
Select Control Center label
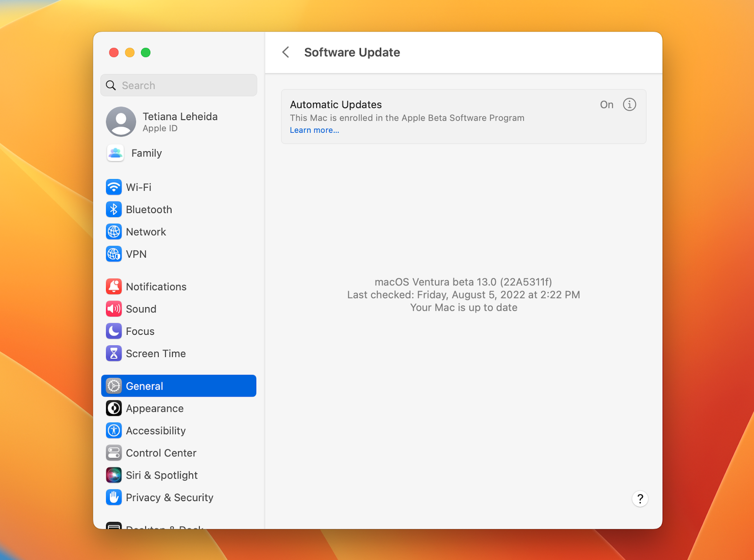(161, 453)
